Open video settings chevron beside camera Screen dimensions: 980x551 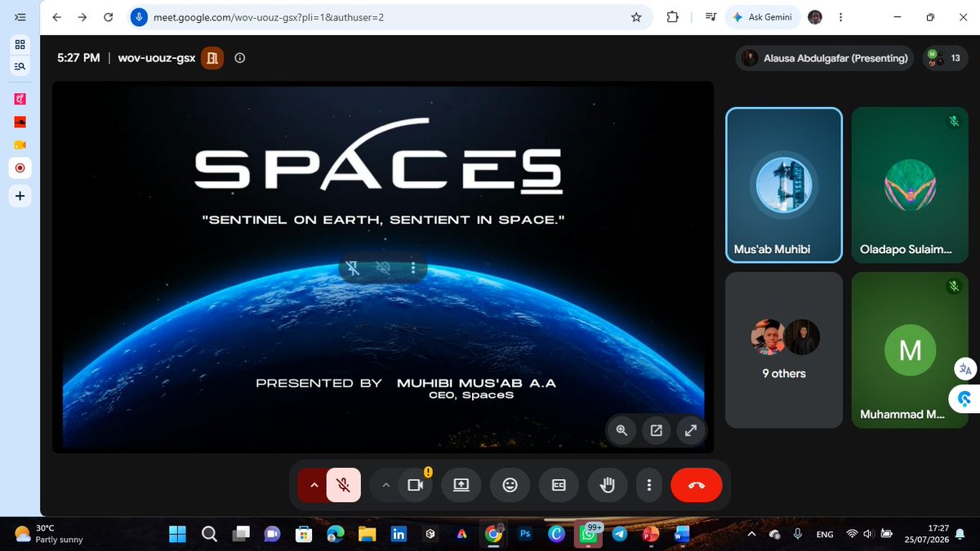pos(385,485)
